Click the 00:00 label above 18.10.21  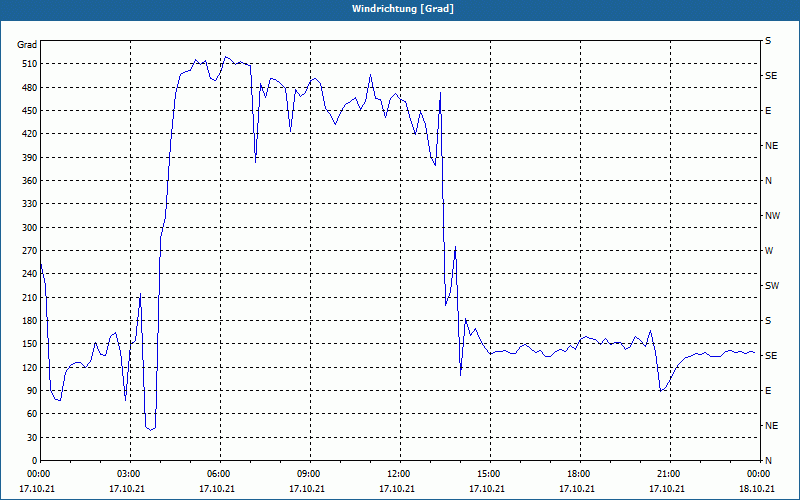pyautogui.click(x=758, y=474)
